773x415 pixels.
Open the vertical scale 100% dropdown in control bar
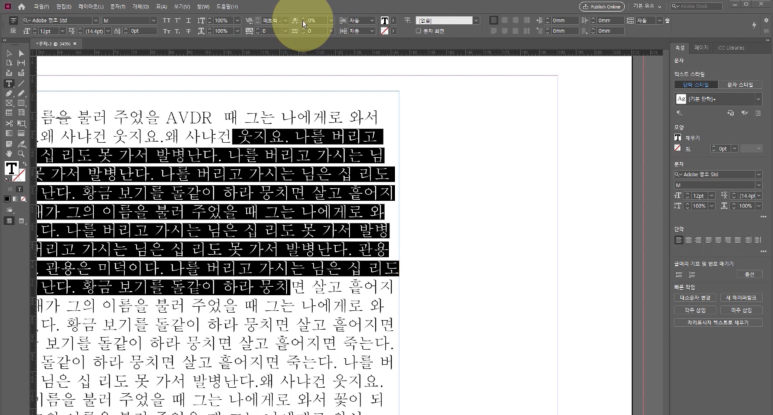tap(237, 21)
